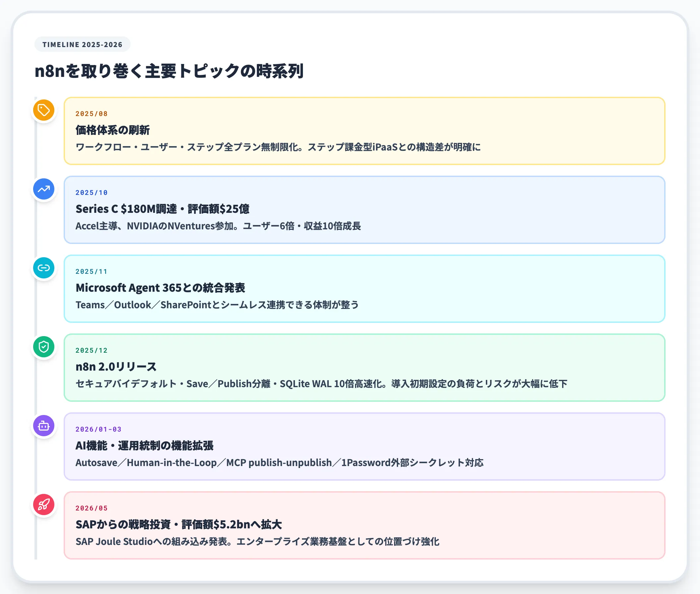Click the date label 2026/05
Image resolution: width=700 pixels, height=594 pixels.
(x=91, y=508)
